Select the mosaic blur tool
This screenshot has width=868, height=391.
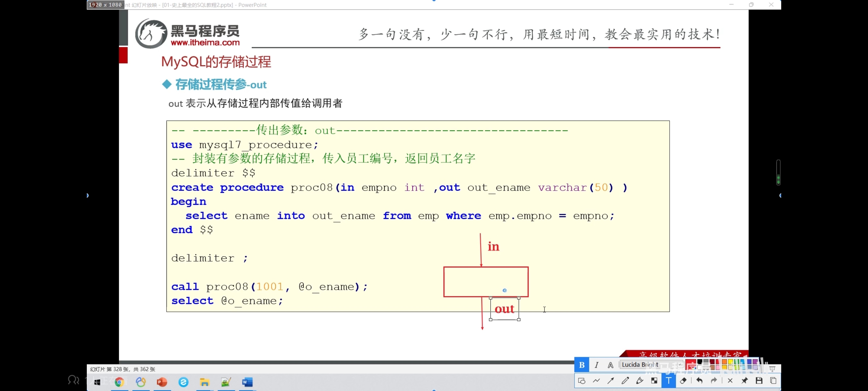(x=654, y=380)
